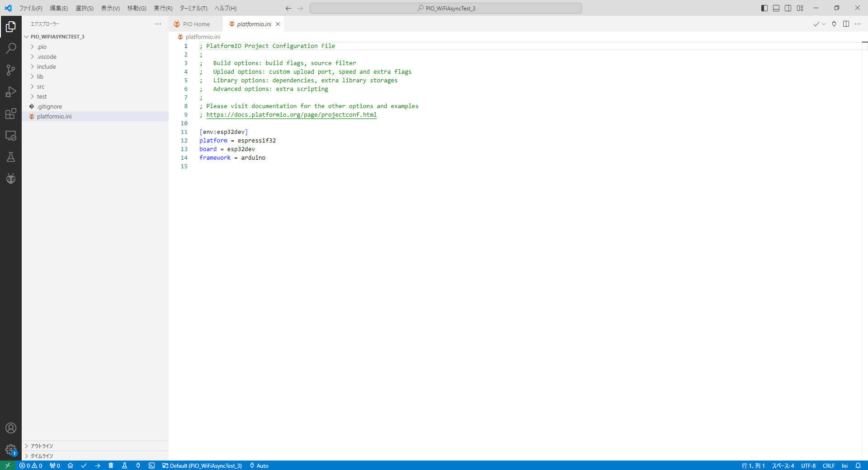
Task: Open the Search view in activity bar
Action: click(x=11, y=48)
